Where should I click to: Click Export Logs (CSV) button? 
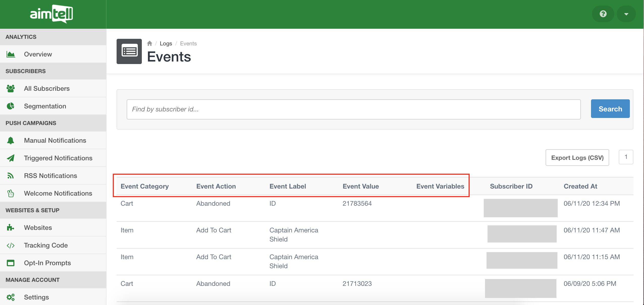[577, 158]
